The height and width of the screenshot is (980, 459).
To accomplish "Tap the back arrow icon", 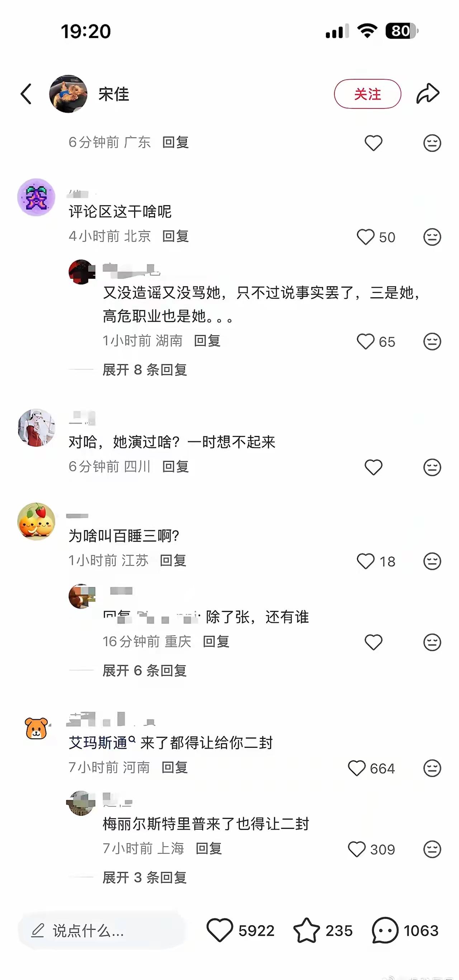I will click(x=26, y=94).
